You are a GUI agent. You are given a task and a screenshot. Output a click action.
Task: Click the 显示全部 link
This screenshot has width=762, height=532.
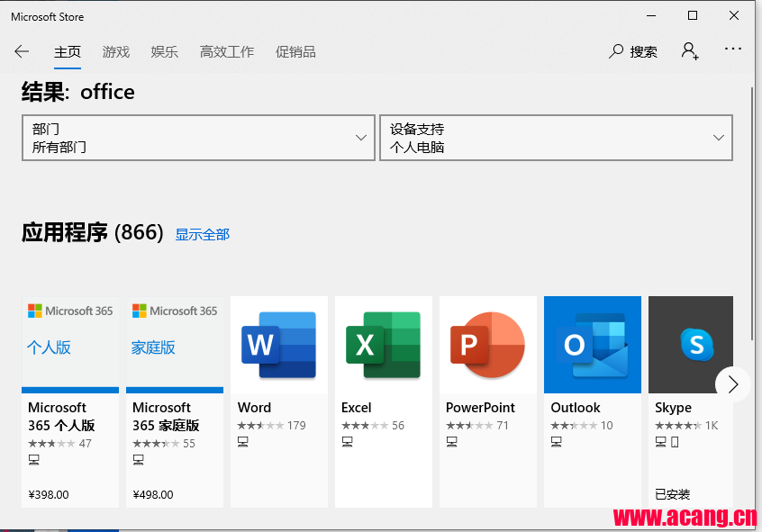tap(202, 235)
